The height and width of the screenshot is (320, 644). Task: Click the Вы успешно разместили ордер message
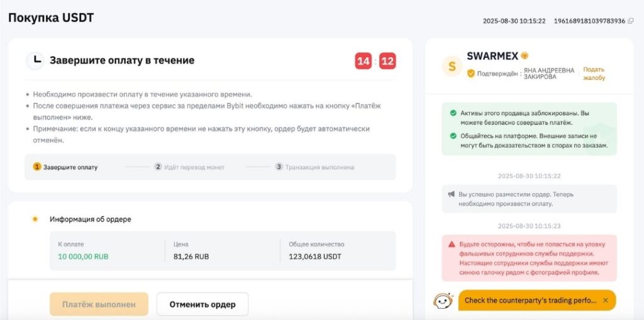529,199
